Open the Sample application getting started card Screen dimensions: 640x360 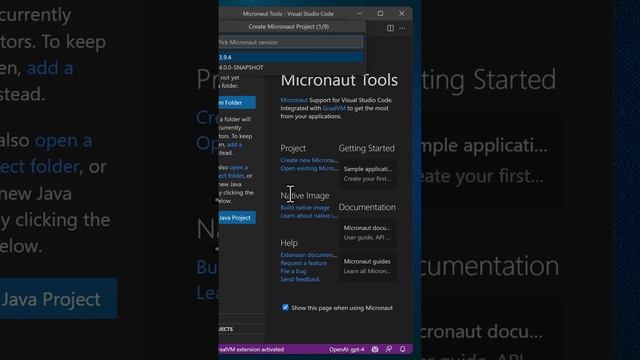click(367, 174)
